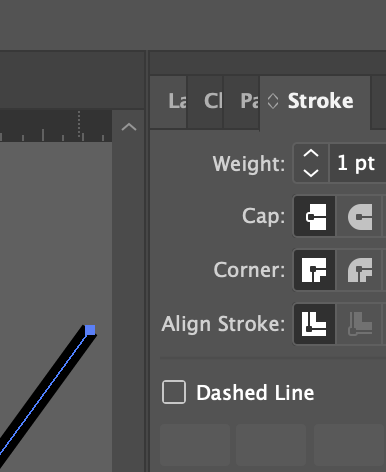Switch to the Stroke tab
386x472 pixels.
point(315,102)
